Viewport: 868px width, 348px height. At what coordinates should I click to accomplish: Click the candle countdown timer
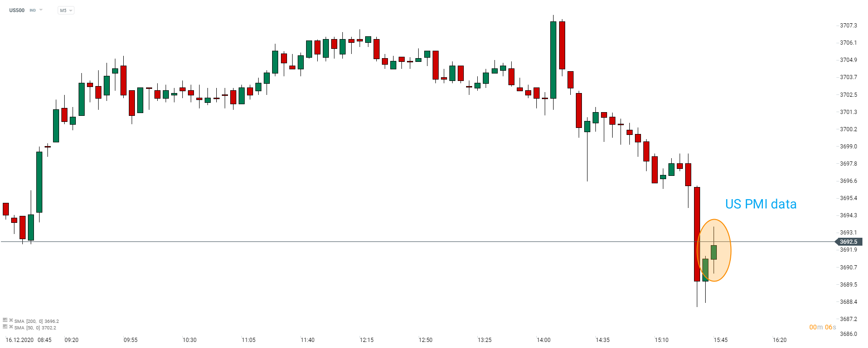[x=822, y=327]
